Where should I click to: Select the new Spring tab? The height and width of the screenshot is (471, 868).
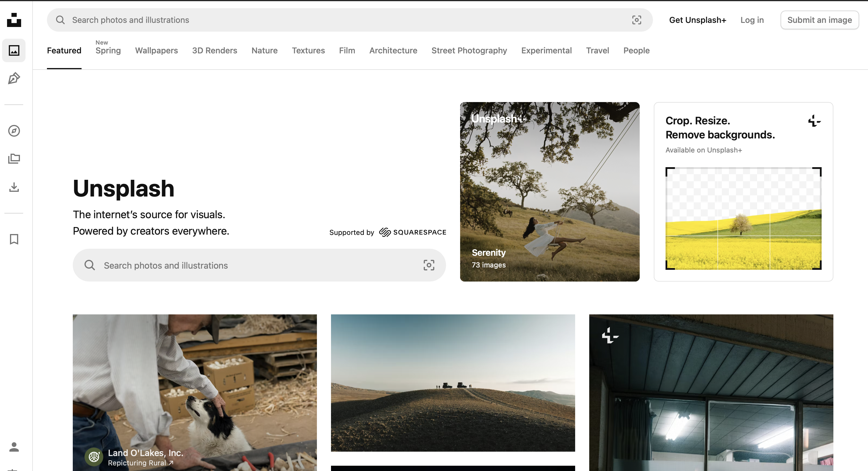click(108, 50)
